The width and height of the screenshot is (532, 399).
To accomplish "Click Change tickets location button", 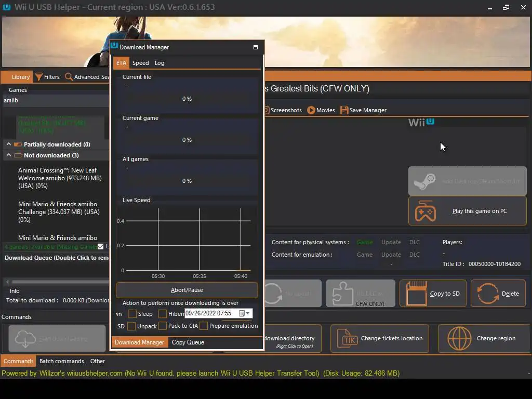I will [380, 338].
